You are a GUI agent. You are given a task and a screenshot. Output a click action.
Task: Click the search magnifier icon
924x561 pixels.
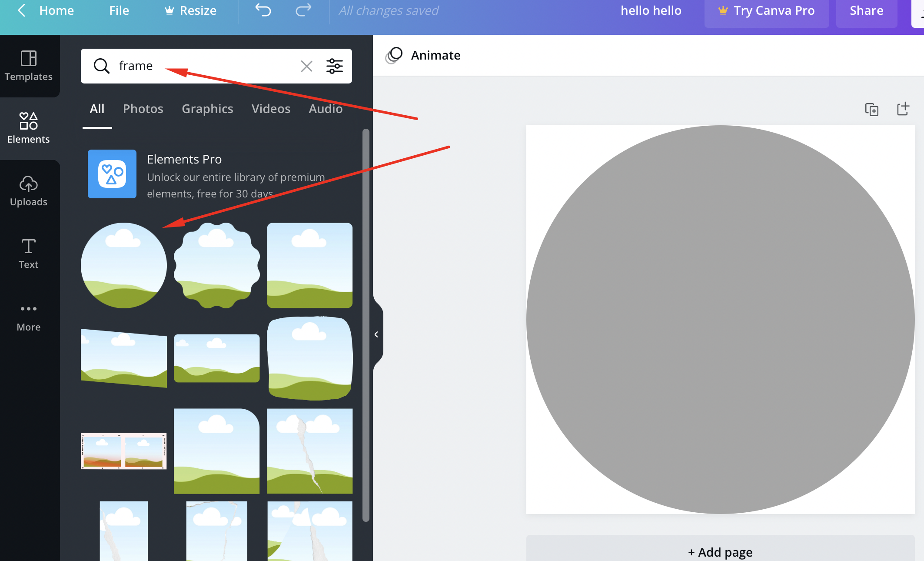(102, 66)
